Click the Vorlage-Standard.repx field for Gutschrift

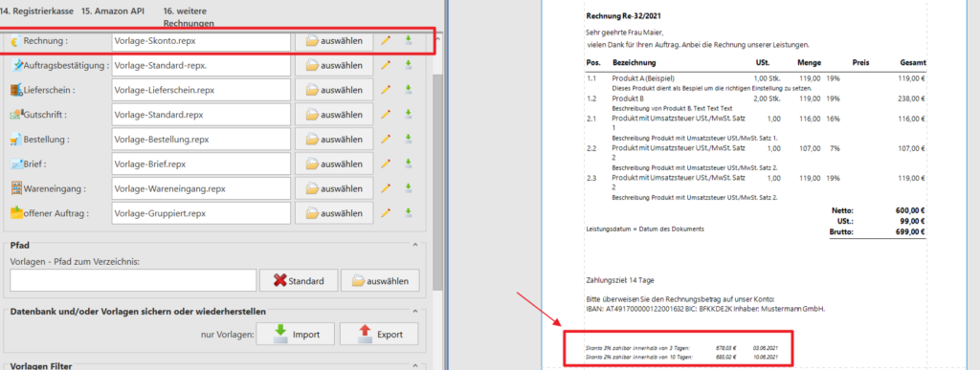coord(201,115)
